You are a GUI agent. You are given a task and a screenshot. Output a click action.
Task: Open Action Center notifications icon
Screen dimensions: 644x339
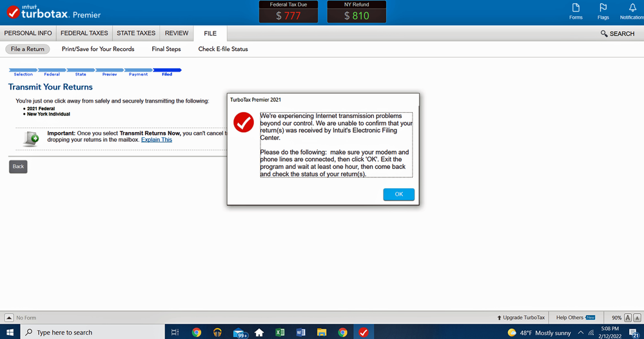[x=634, y=333]
